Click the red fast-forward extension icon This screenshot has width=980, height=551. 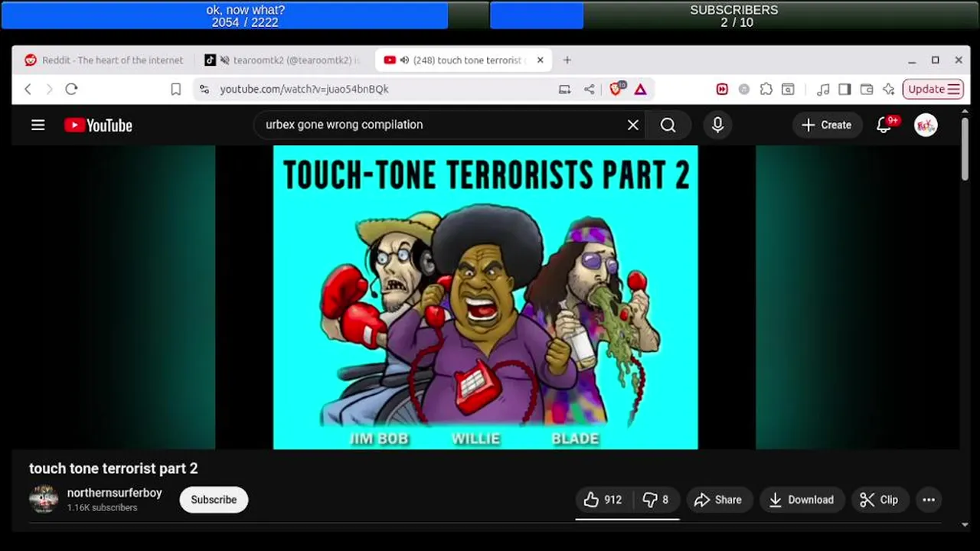point(721,89)
